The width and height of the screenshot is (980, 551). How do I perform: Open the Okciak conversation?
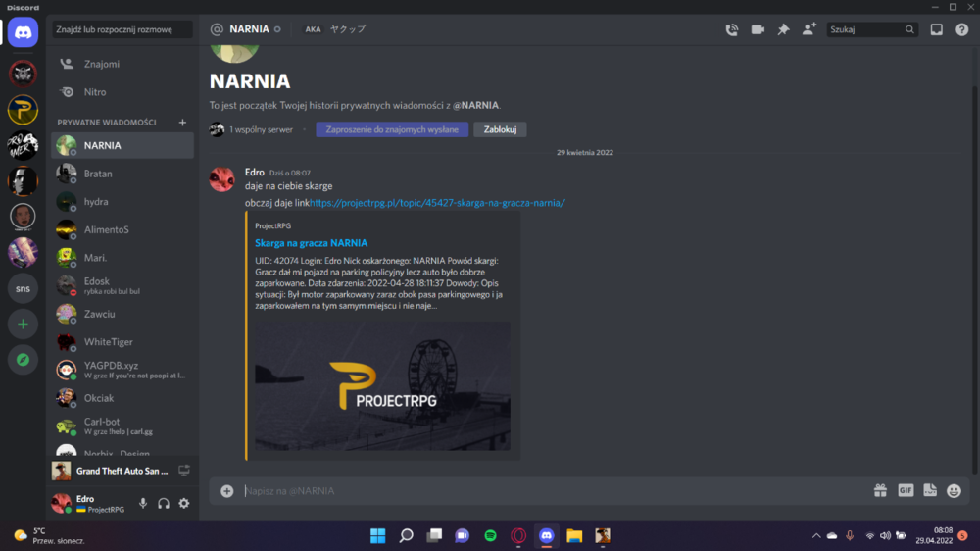[122, 398]
